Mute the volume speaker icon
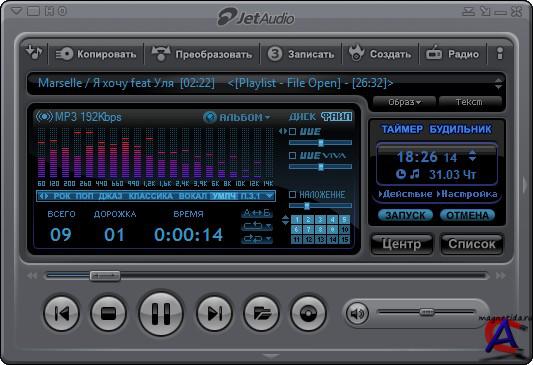This screenshot has width=533, height=365. tap(357, 313)
